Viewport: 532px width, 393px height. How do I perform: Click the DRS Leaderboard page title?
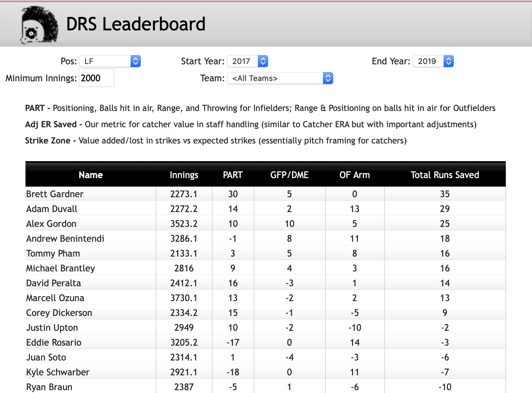136,24
